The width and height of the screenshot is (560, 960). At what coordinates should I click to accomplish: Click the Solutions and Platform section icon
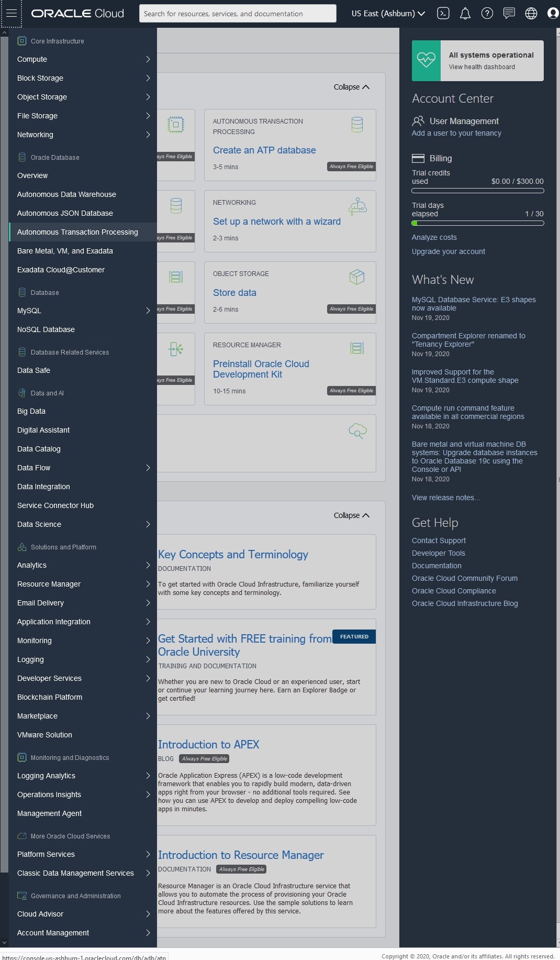point(22,547)
